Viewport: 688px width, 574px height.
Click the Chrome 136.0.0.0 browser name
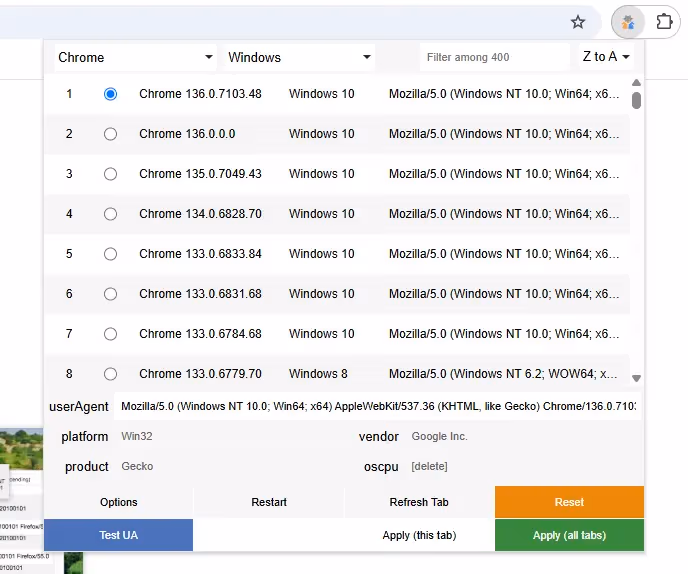click(187, 134)
